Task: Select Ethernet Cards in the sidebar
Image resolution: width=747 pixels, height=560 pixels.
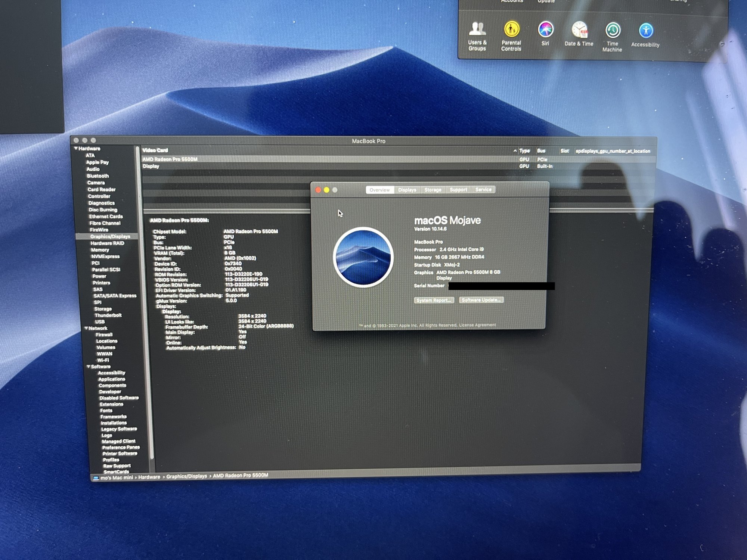Action: click(106, 217)
